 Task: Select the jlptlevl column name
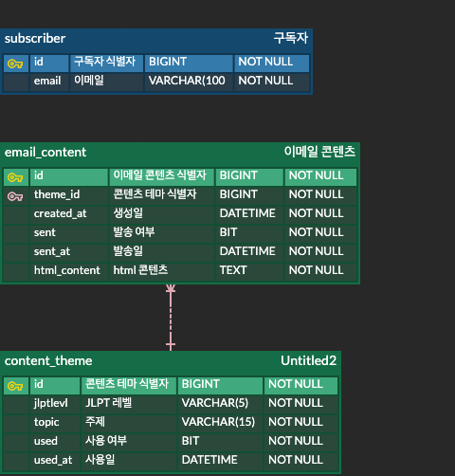click(x=51, y=403)
